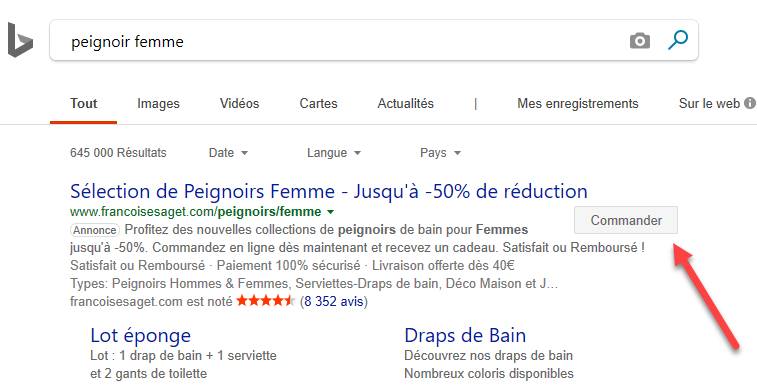Image resolution: width=757 pixels, height=388 pixels.
Task: Open the Draps de Bain sitelink
Action: 465,335
